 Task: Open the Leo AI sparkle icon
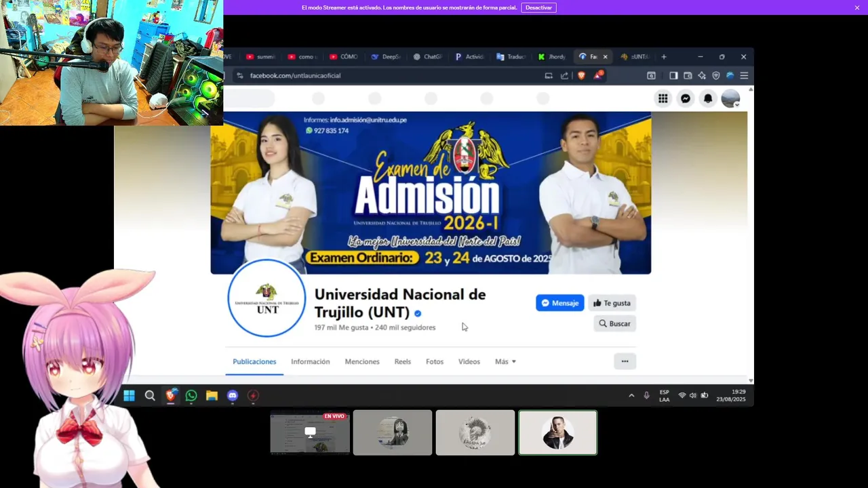click(x=702, y=75)
